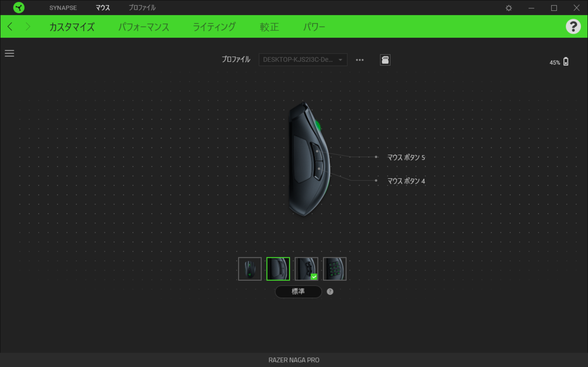Open the profile three-dots options
Screen dimensions: 588x367
coord(360,60)
